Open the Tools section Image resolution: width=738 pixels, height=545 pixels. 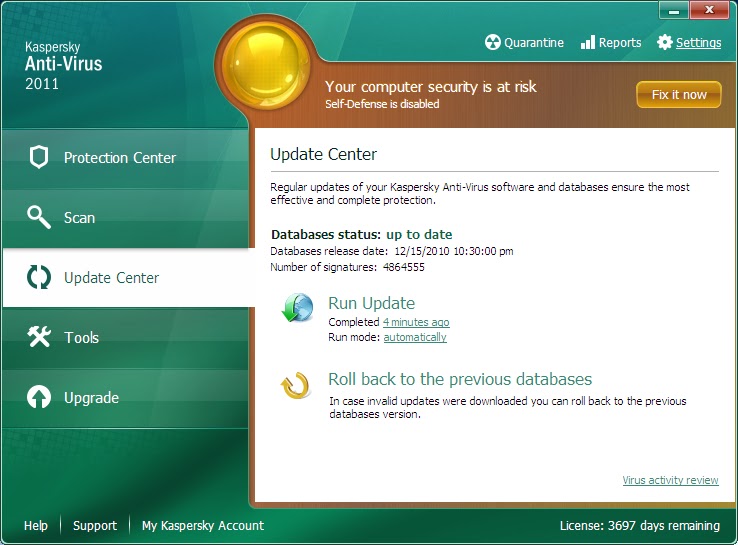(125, 337)
